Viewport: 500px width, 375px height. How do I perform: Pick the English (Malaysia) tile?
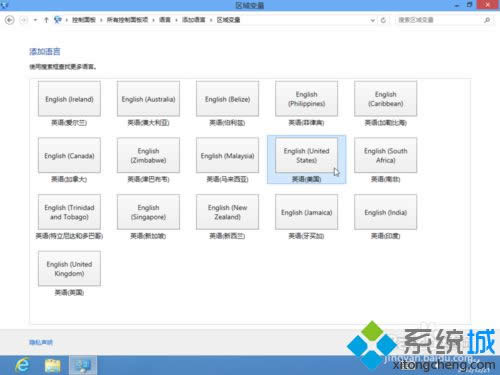pos(227,155)
